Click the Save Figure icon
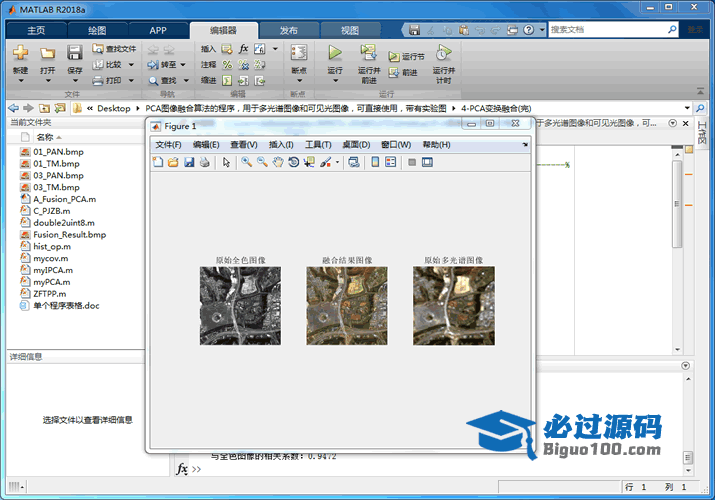715x500 pixels. click(189, 162)
